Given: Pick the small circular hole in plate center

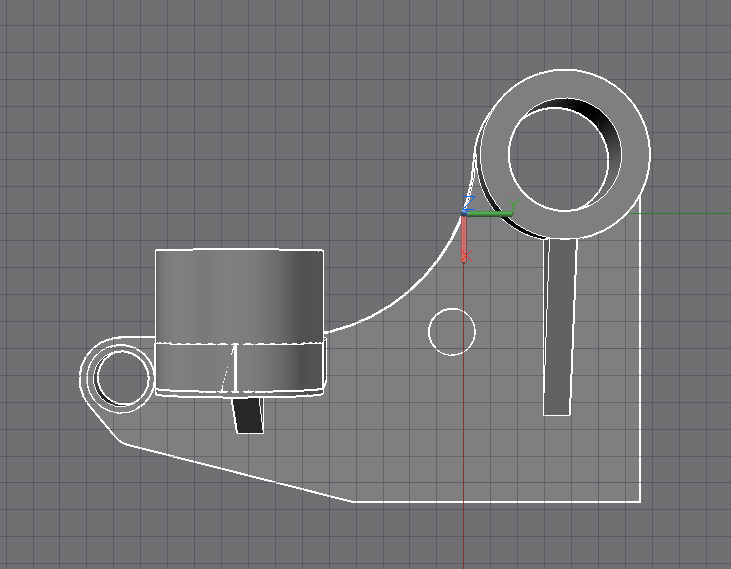Looking at the screenshot, I should coord(452,332).
